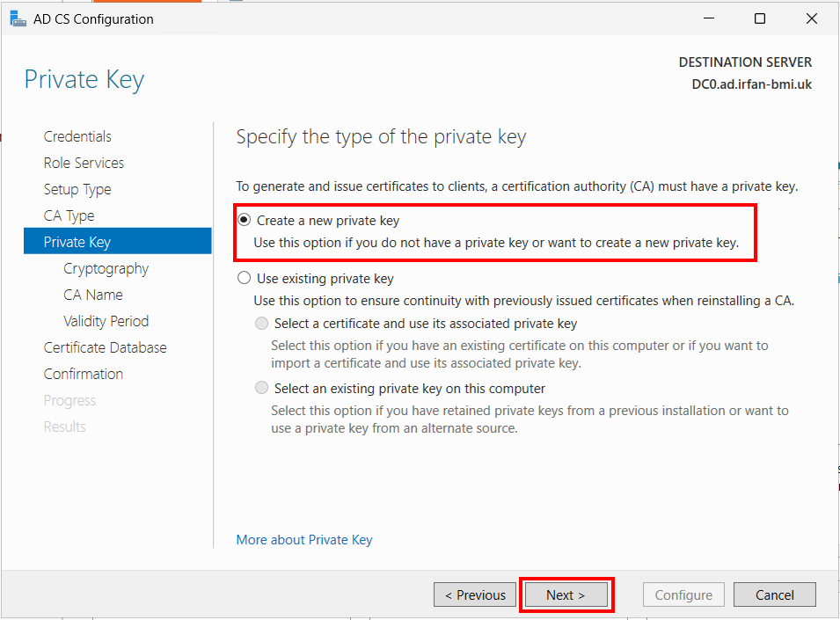Open Certificate Database step
The width and height of the screenshot is (840, 620).
(x=105, y=347)
